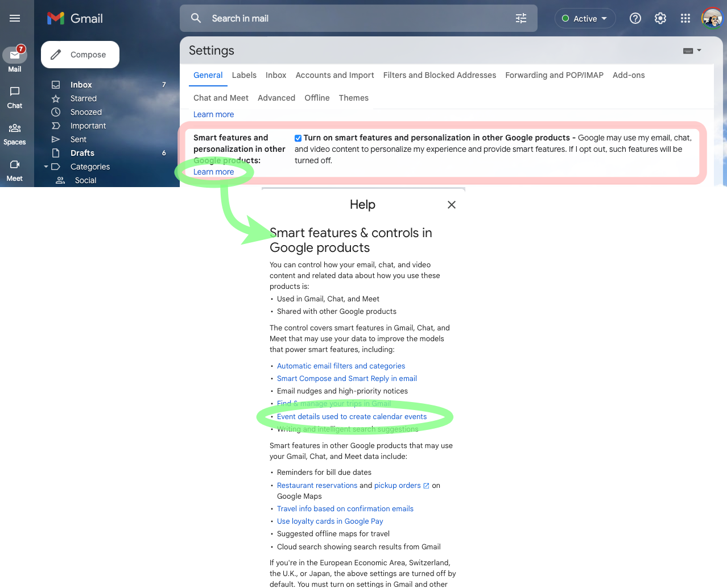Switch to the Inbox settings tab

click(276, 75)
